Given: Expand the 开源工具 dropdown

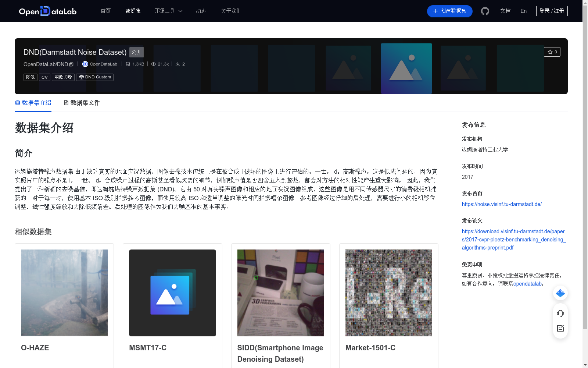Looking at the screenshot, I should 168,11.
